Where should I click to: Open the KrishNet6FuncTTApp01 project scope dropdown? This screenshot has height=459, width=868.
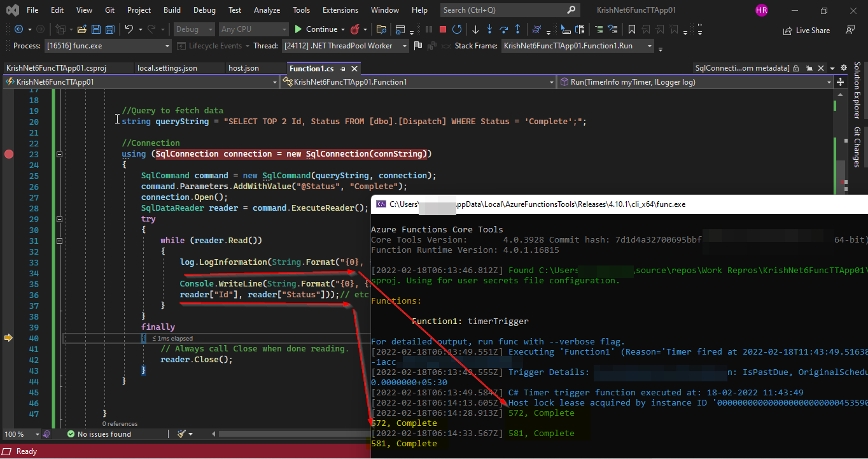[x=141, y=82]
